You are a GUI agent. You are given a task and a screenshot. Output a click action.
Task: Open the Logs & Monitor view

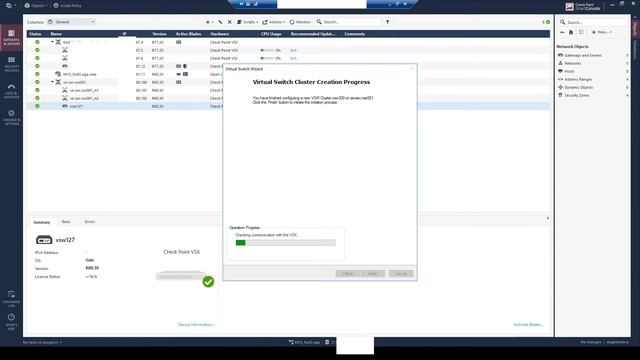[11, 91]
